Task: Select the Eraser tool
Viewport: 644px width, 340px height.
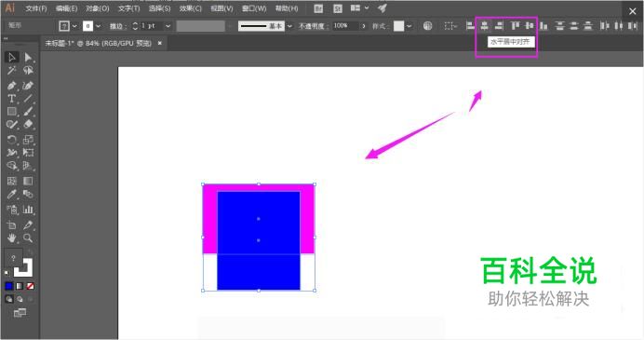Action: (28, 124)
